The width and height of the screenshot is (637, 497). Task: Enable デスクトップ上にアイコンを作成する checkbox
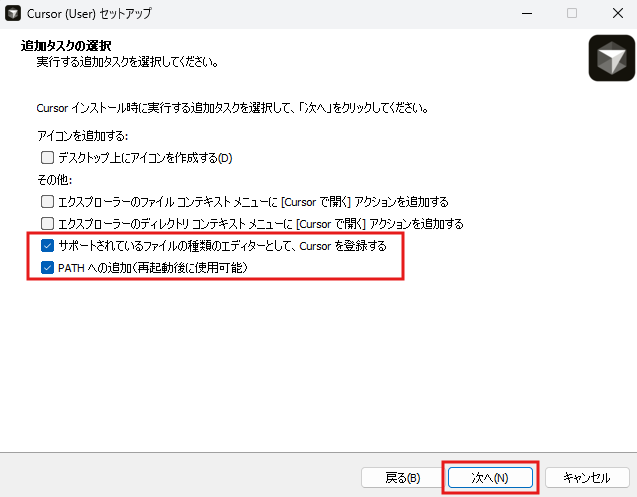[48, 158]
